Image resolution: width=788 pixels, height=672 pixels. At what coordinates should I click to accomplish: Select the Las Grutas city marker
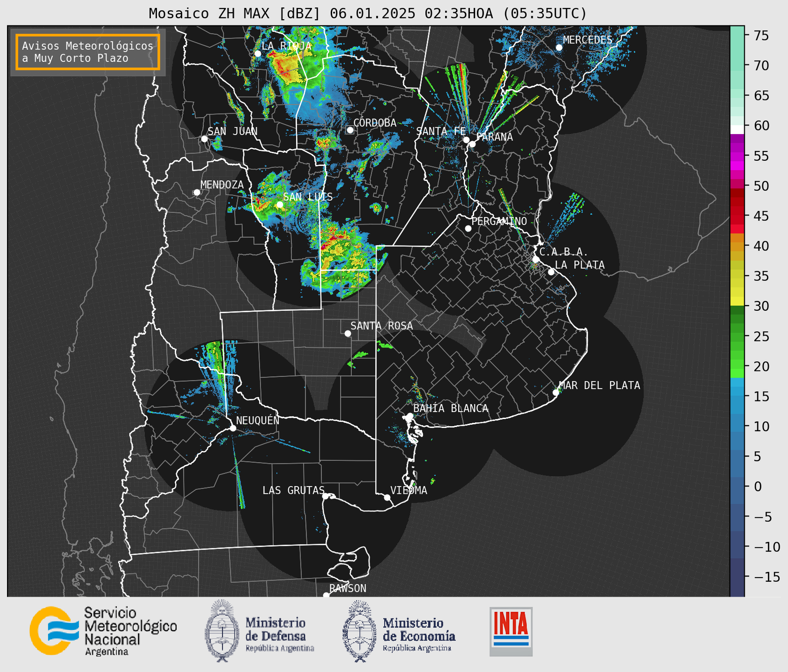pos(326,496)
